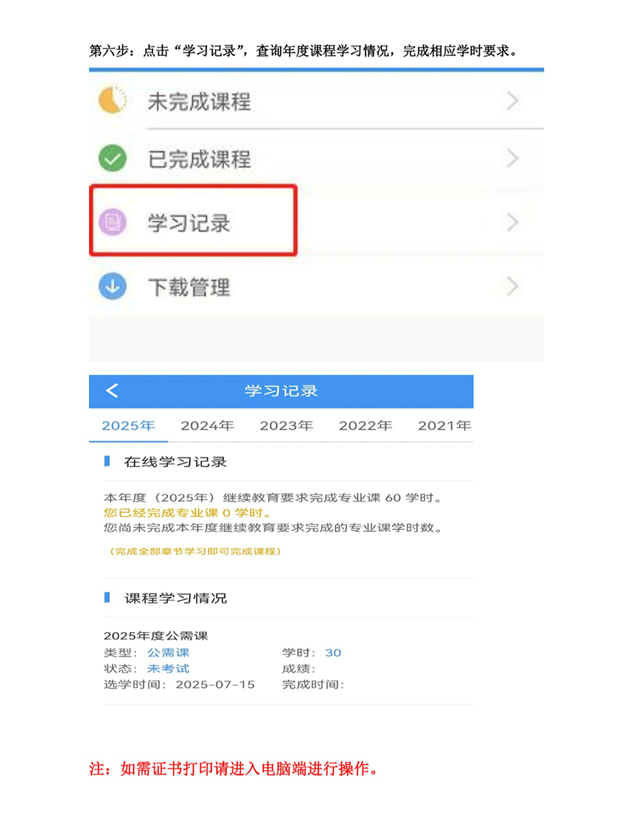Go back using the white arrow in 学习记录 header
This screenshot has width=630, height=840.
pyautogui.click(x=112, y=391)
